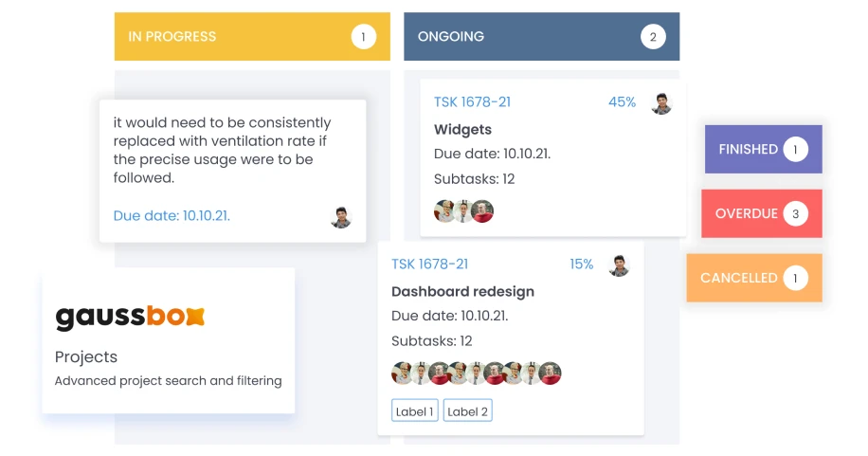Image resolution: width=868 pixels, height=456 pixels.
Task: Click assignee avatar on Widgets card
Action: coord(661,103)
